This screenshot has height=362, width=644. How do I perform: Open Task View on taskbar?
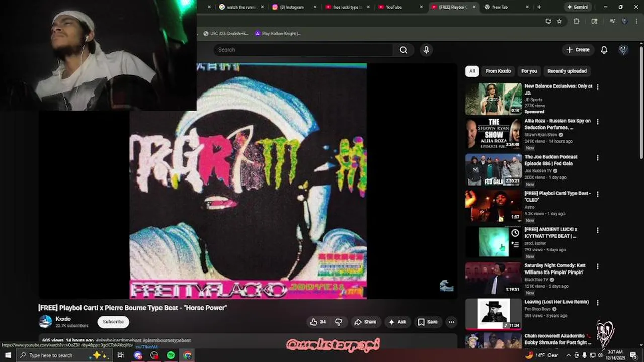121,355
